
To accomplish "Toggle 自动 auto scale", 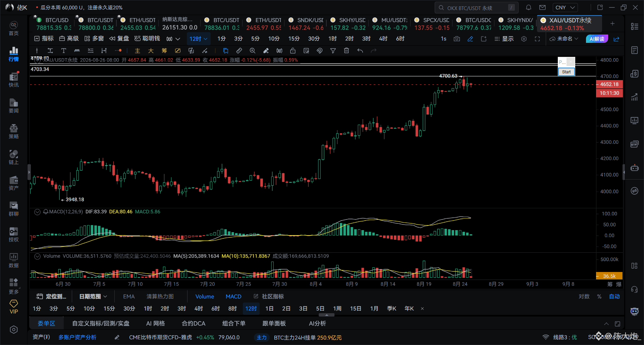I will pos(614,296).
